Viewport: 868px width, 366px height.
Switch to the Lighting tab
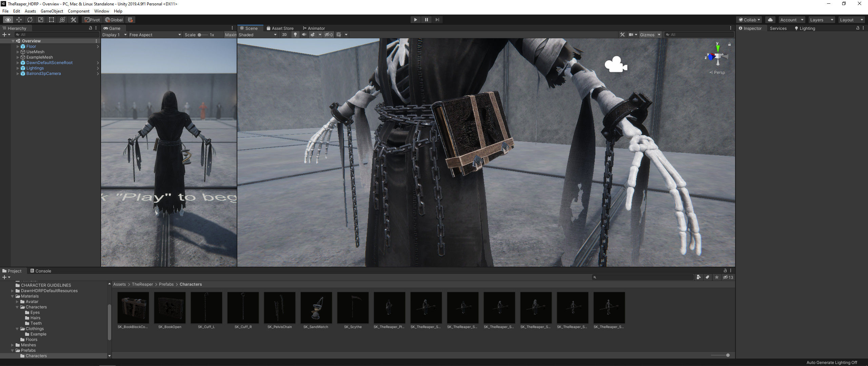pos(805,28)
